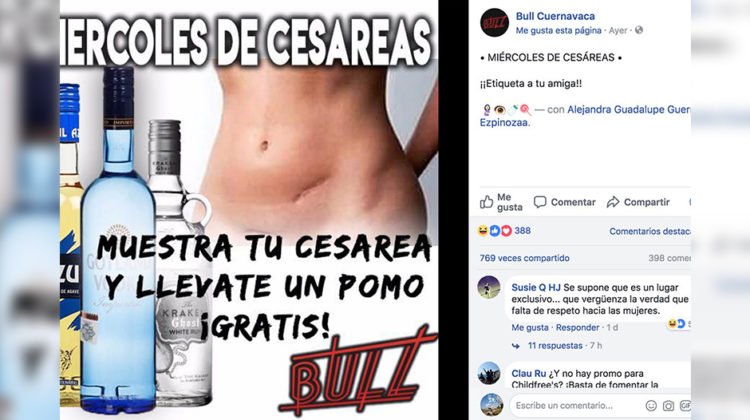This screenshot has width=750, height=420.
Task: View 769 veces compartido shares list
Action: pos(524,258)
